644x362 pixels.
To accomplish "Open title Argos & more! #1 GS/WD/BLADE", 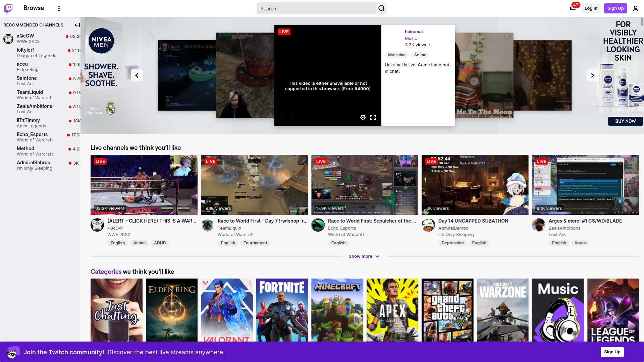I will click(x=585, y=221).
